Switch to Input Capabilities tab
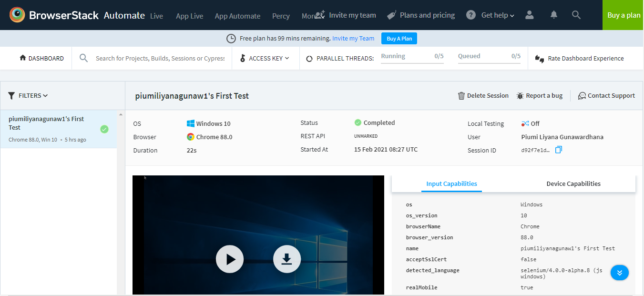The width and height of the screenshot is (644, 296). (451, 184)
